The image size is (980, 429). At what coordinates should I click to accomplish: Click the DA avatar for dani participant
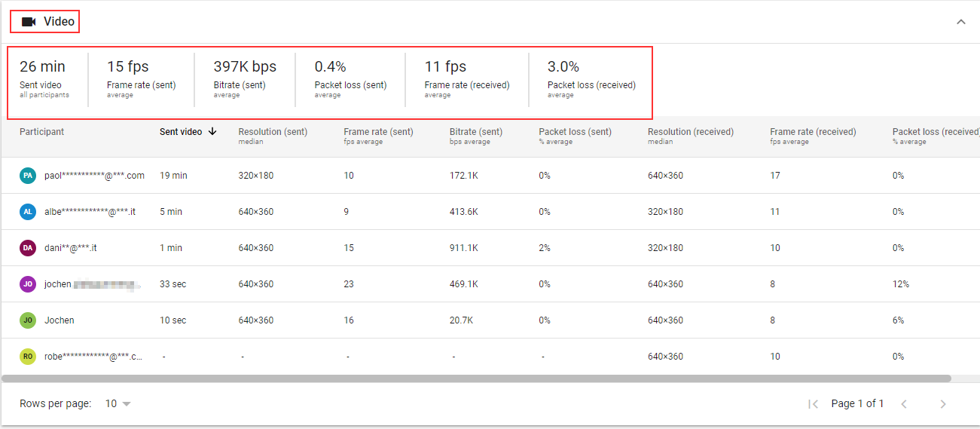click(x=28, y=248)
